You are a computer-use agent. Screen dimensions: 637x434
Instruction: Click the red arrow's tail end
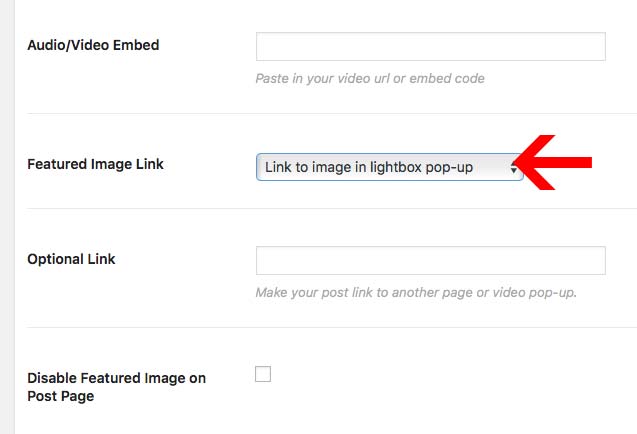[x=588, y=163]
